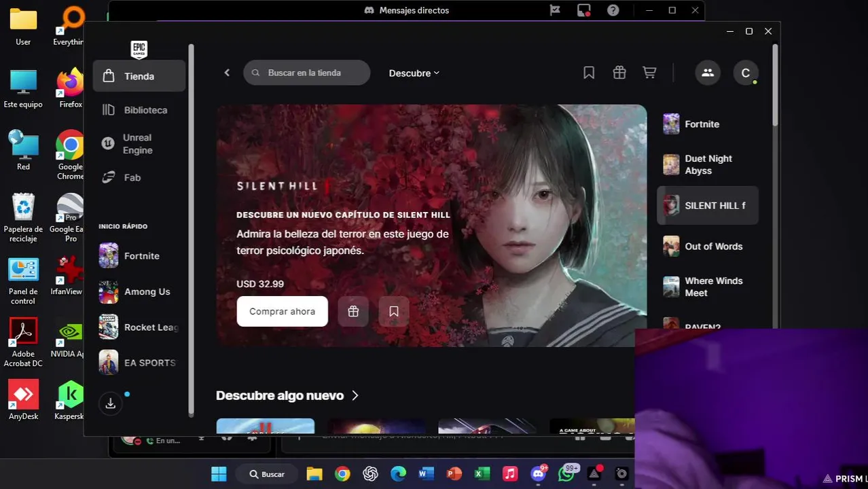Open Chrome from taskbar
This screenshot has width=868, height=489.
pos(342,474)
